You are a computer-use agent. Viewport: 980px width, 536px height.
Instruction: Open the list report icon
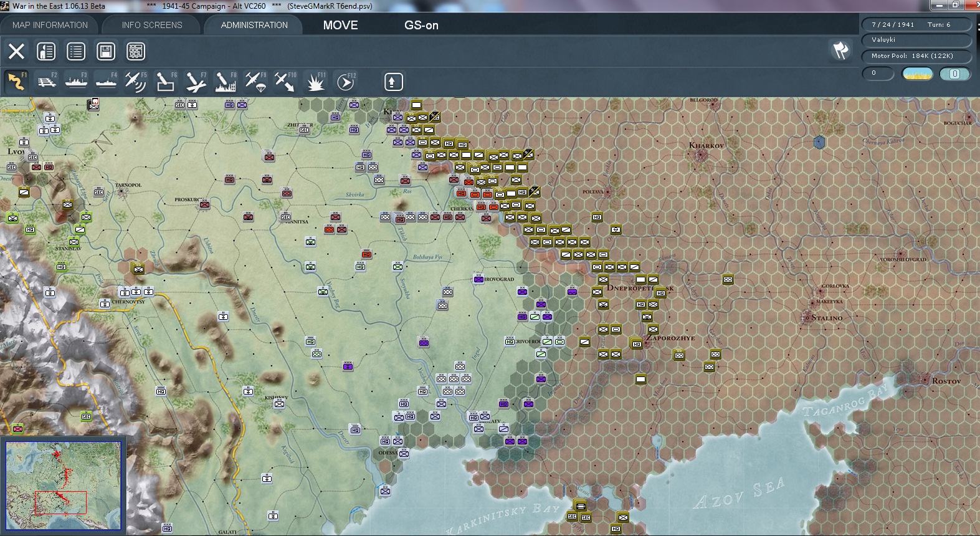pos(76,51)
